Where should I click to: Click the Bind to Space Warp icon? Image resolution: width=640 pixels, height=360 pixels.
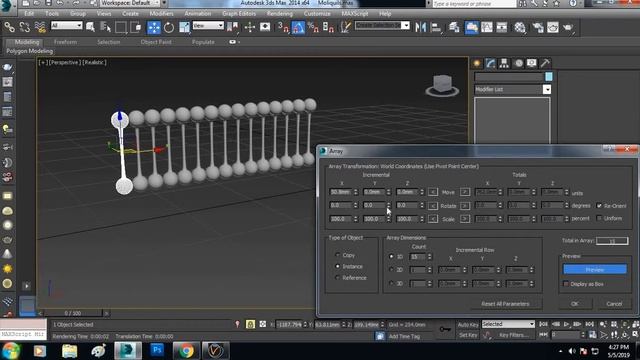[40, 27]
